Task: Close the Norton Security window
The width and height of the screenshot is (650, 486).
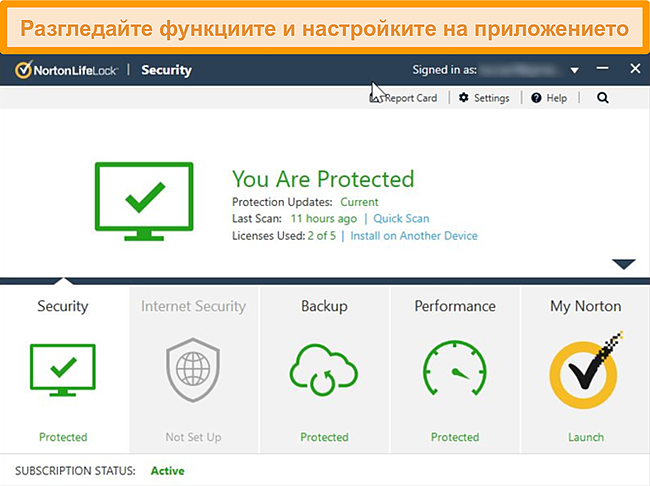Action: tap(635, 68)
